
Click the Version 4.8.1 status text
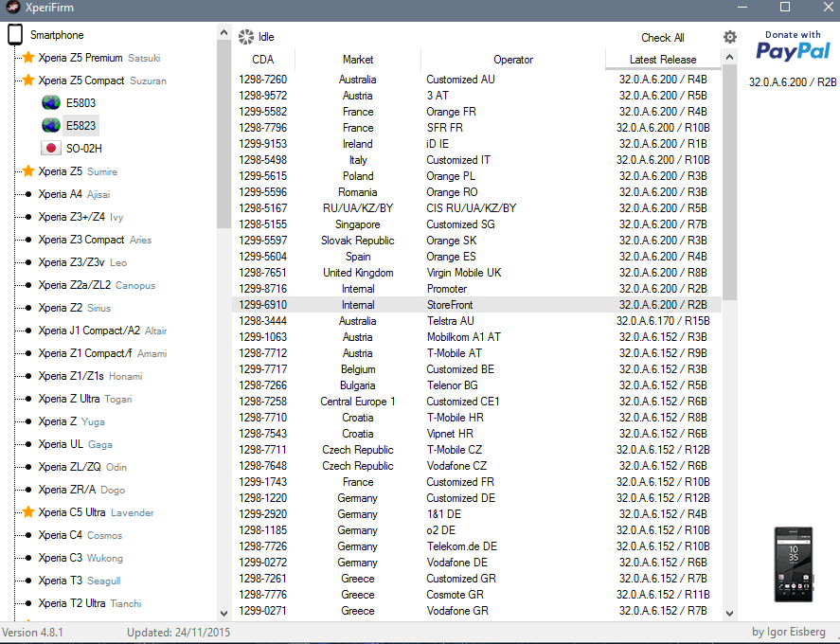pyautogui.click(x=33, y=633)
